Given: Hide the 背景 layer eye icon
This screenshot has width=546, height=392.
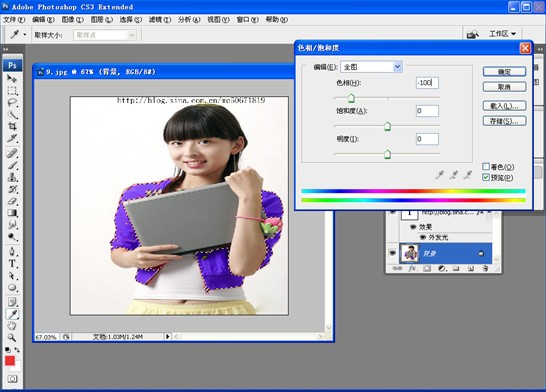Looking at the screenshot, I should click(392, 253).
